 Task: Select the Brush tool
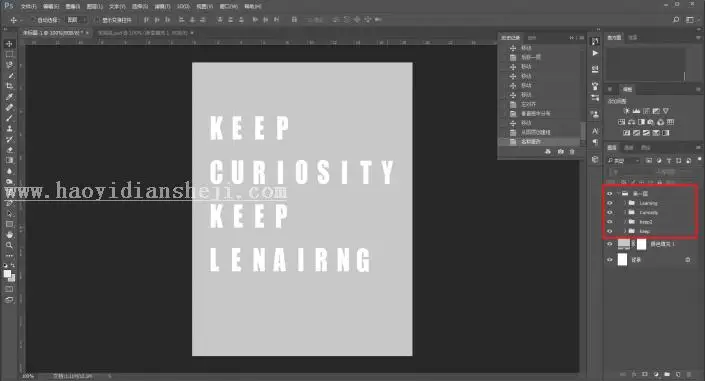coord(9,118)
